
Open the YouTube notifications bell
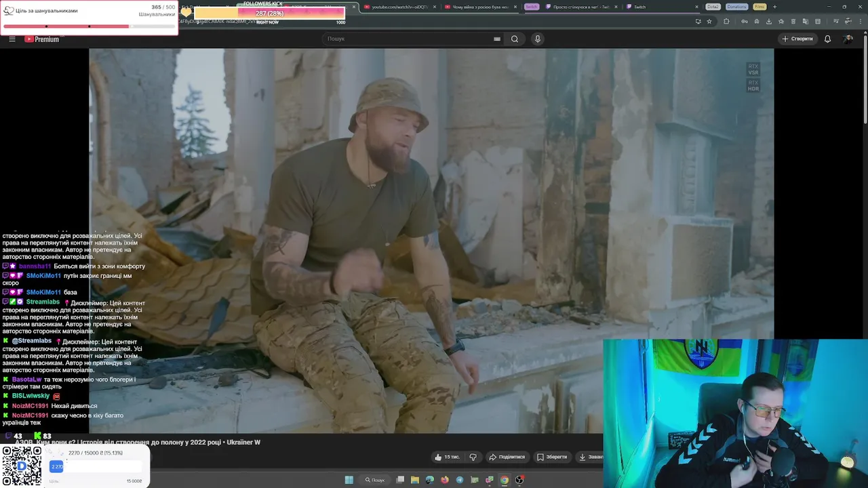point(827,39)
